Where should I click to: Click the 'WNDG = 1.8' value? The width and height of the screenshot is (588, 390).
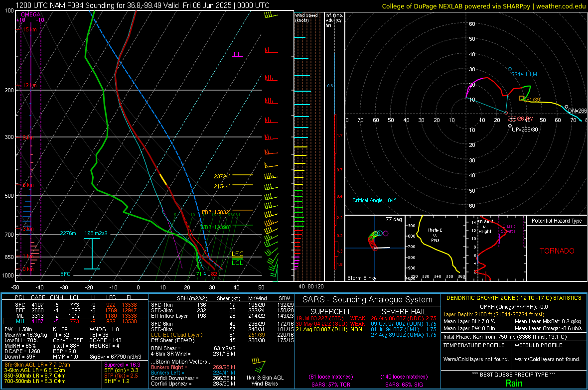[104, 329]
